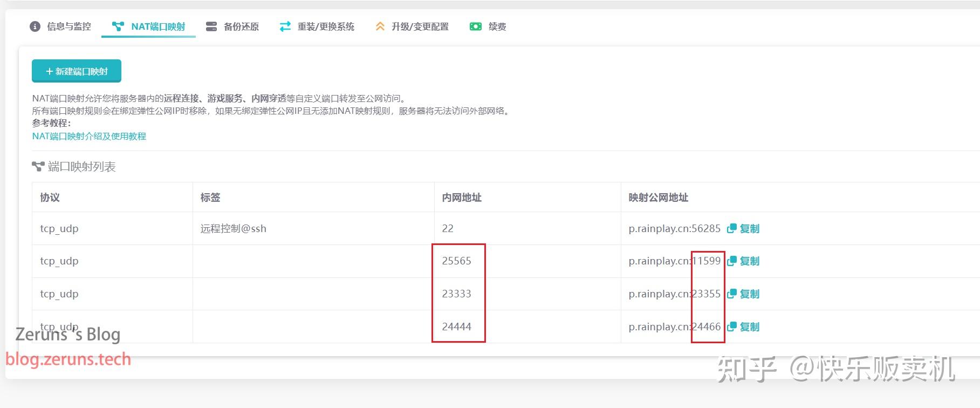980x408 pixels.
Task: Click the info circle icon beside 信息与监控
Action: coord(35,26)
